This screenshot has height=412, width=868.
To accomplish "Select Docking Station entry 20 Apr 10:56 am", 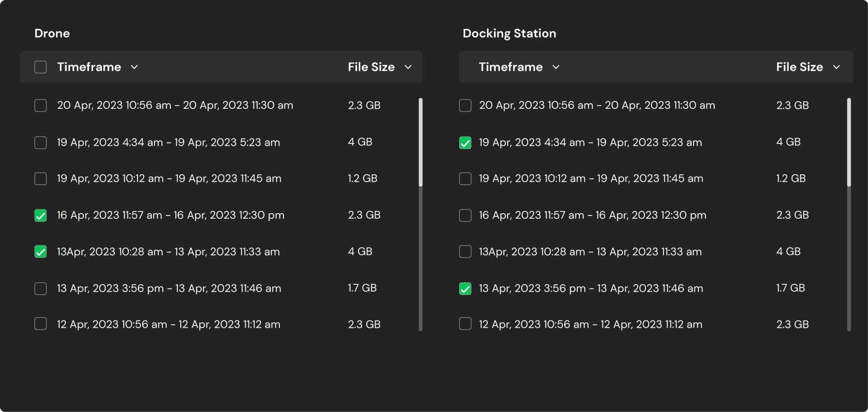I will tap(597, 105).
